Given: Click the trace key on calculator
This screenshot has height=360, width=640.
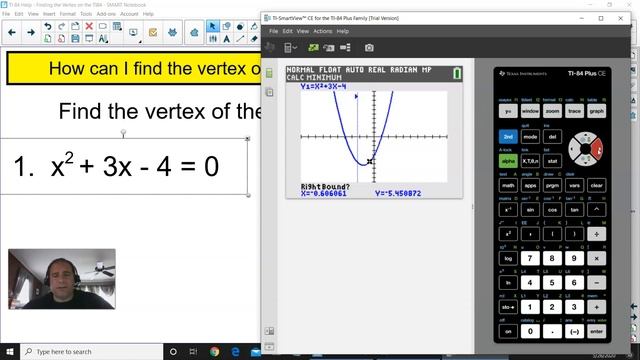Looking at the screenshot, I should tap(574, 111).
